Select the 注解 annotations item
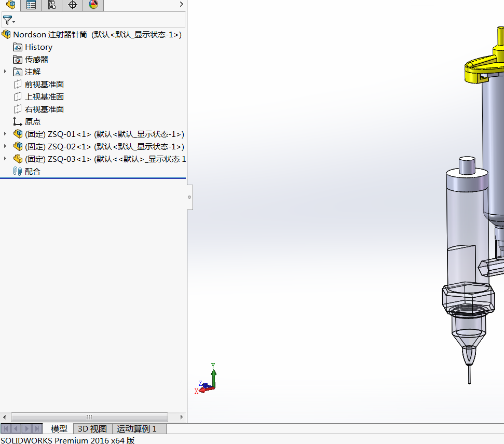Image resolution: width=504 pixels, height=444 pixels. 33,72
